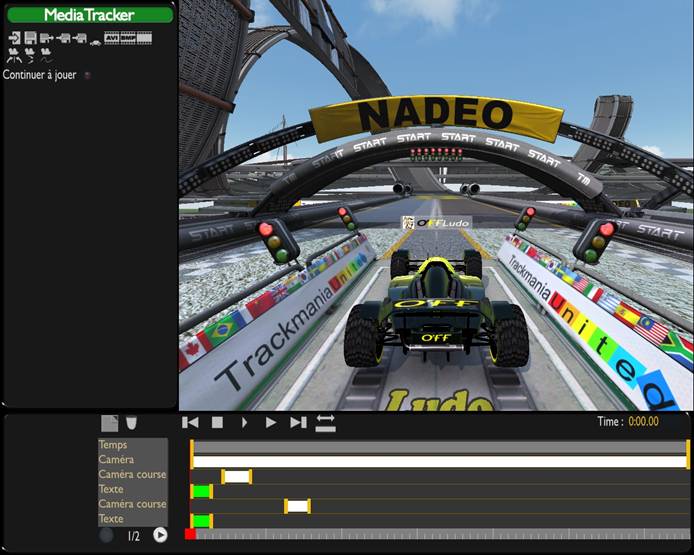694x555 pixels.
Task: Click the red playhead marker on ruler
Action: (190, 534)
